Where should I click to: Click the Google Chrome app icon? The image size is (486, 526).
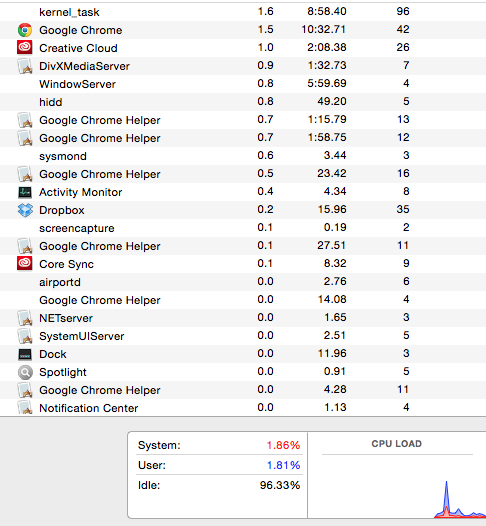[25, 30]
